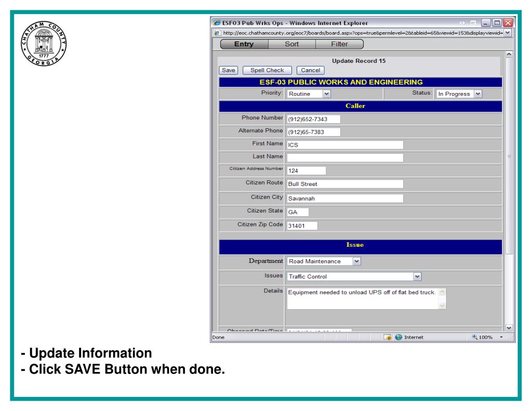Click the Citizen Route field Bull Street
The image size is (532, 411).
(345, 184)
